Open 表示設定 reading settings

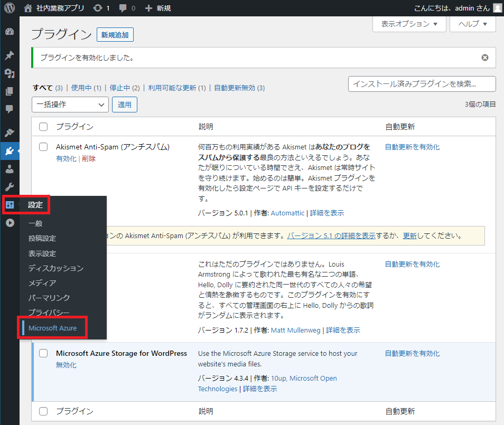(x=42, y=253)
